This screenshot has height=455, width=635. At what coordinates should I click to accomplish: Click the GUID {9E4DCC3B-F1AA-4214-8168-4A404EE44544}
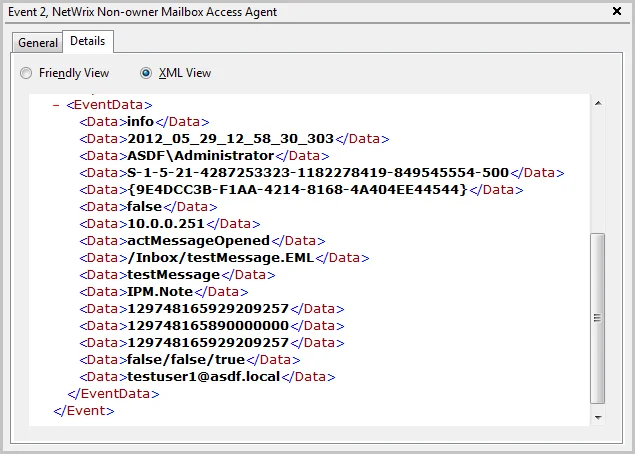tap(298, 190)
